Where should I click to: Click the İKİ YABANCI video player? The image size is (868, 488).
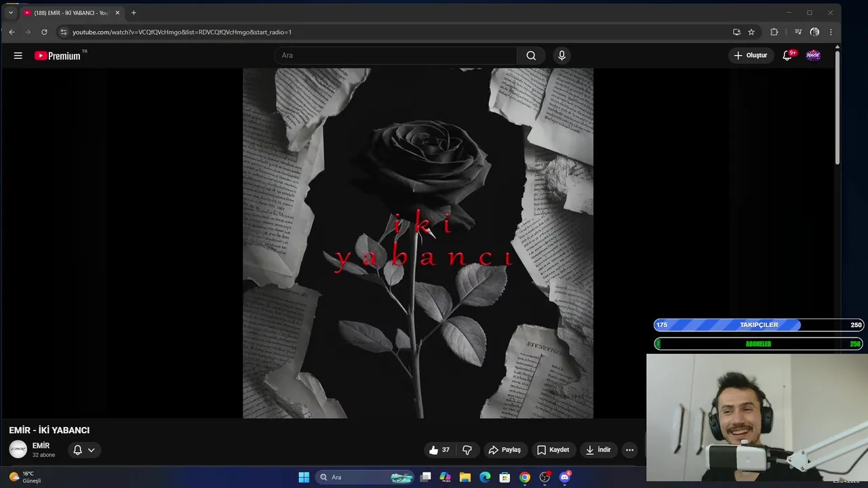point(418,243)
